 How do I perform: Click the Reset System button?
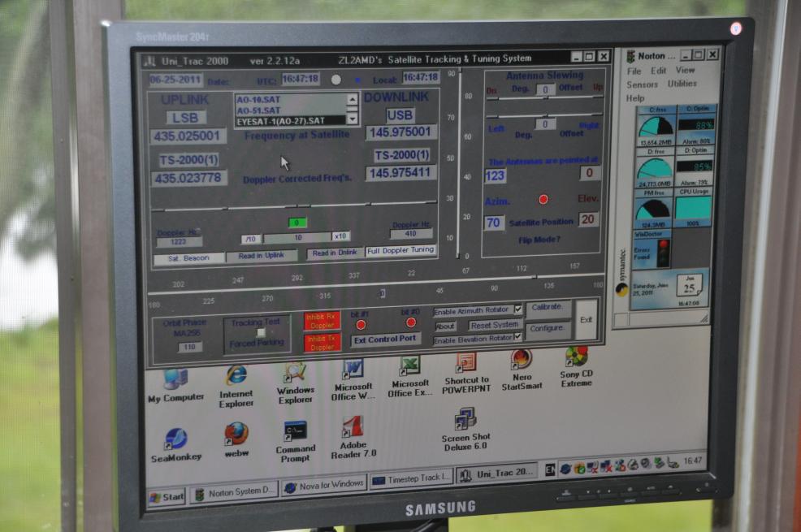494,325
